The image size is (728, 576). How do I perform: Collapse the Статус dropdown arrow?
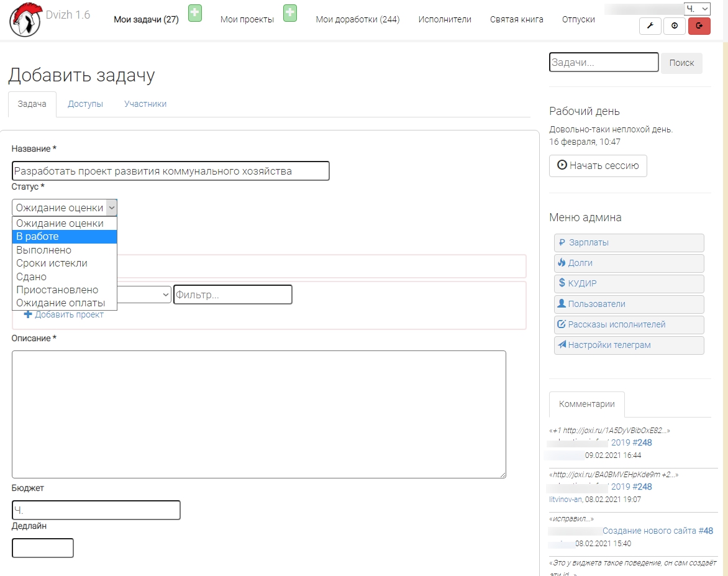111,208
